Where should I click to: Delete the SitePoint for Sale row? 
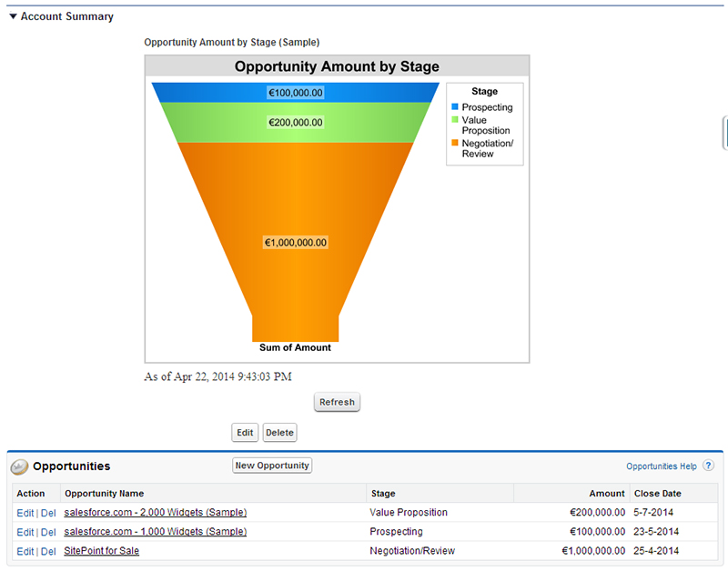[48, 551]
